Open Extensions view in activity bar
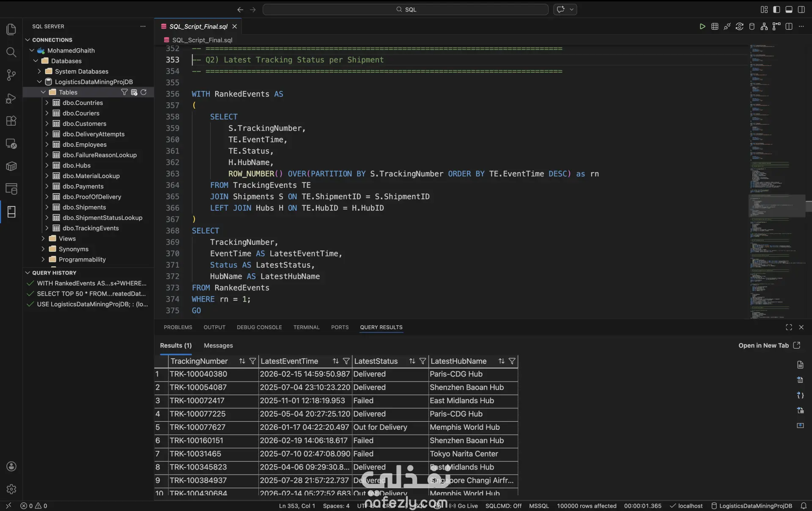 click(11, 121)
